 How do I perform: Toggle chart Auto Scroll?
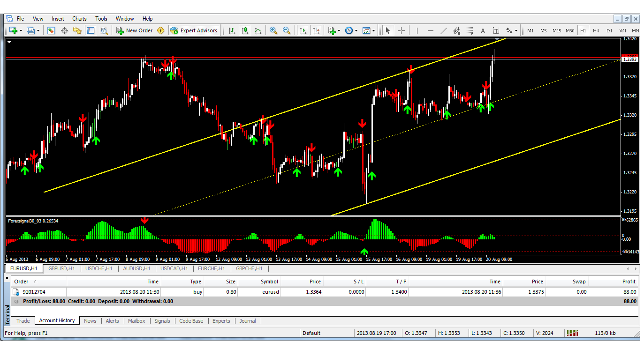pos(303,30)
